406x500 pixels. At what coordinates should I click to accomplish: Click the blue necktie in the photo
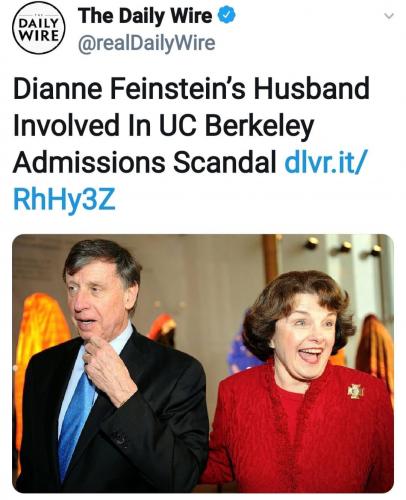75,423
